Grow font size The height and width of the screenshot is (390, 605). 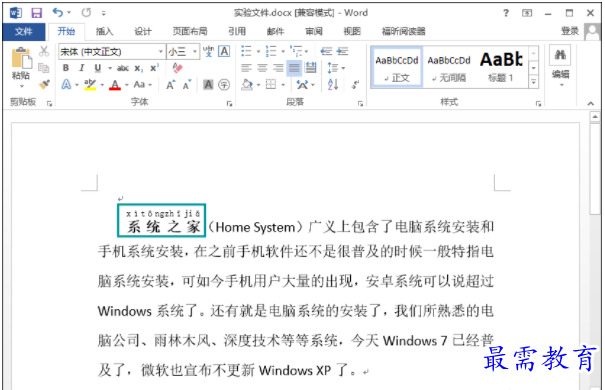[171, 84]
